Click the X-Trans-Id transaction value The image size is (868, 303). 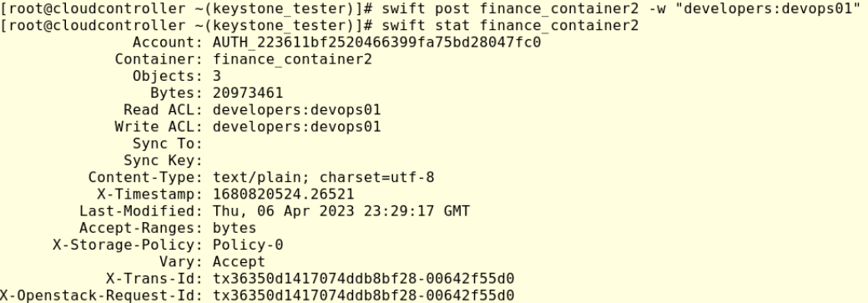click(364, 279)
